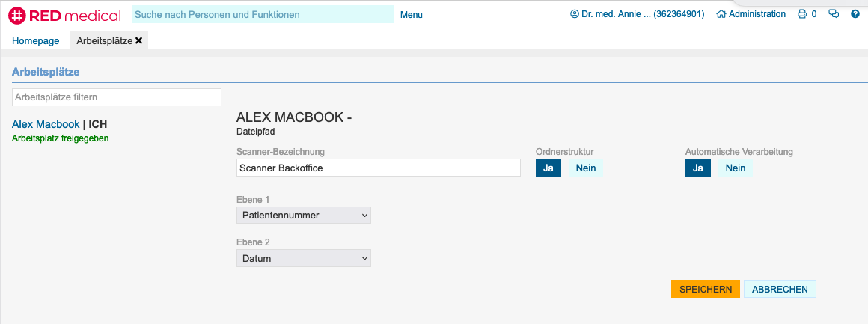
Task: Focus the Arbeitsplätze filtern field
Action: pos(116,97)
